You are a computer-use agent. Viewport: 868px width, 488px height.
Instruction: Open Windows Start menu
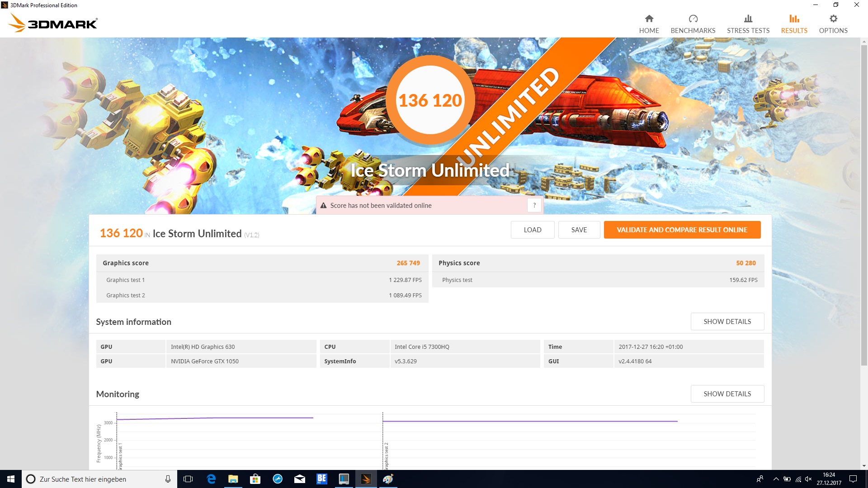[x=11, y=479]
